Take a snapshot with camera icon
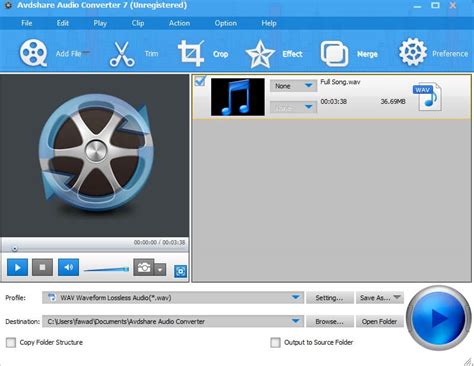 144,267
